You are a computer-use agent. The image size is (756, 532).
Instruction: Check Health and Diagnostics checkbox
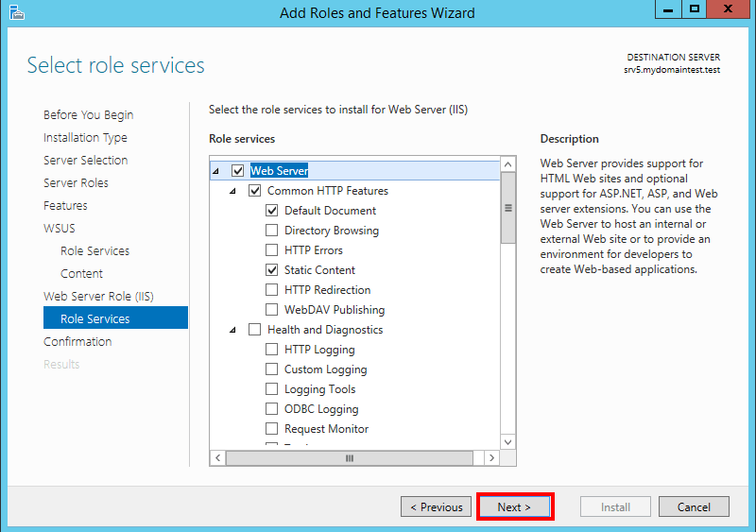(254, 330)
